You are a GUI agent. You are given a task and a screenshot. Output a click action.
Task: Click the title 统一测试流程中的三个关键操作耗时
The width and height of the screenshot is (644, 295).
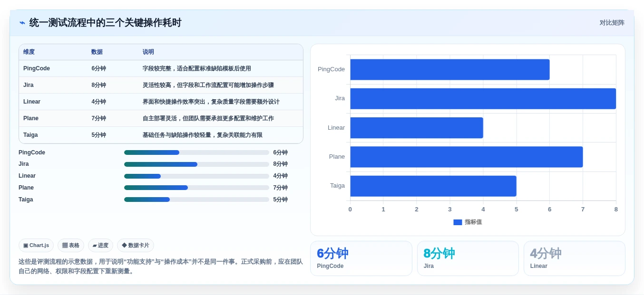point(105,23)
